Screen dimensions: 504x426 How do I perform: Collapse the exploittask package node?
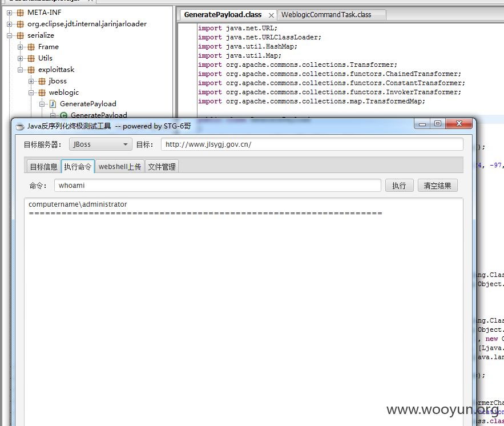coord(20,70)
